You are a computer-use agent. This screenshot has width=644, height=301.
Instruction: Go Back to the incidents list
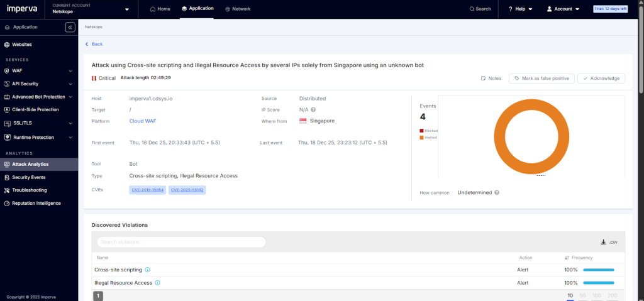click(x=94, y=44)
